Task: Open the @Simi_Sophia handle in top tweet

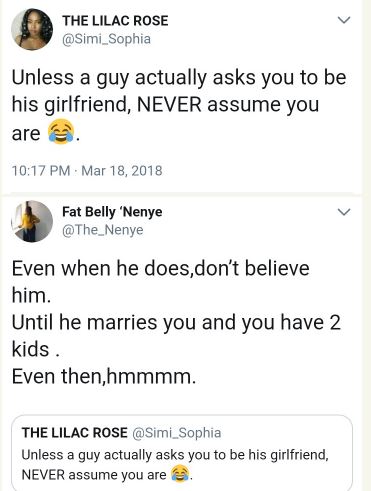Action: [106, 39]
